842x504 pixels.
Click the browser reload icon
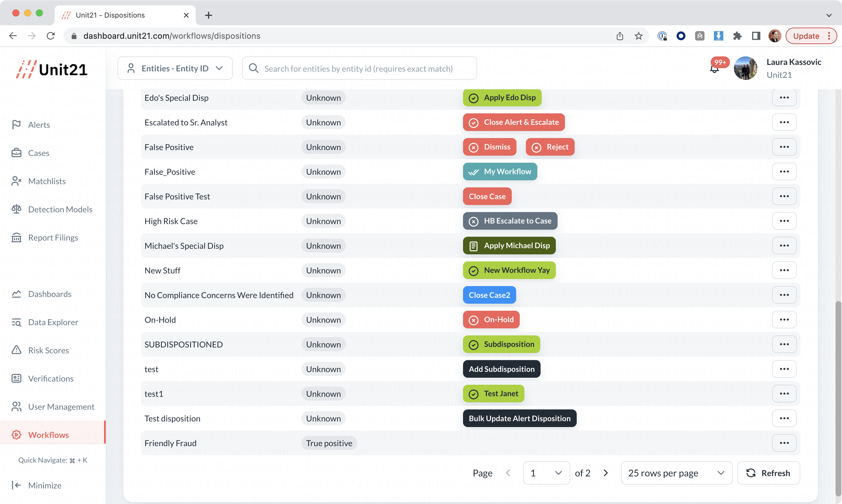click(x=51, y=36)
